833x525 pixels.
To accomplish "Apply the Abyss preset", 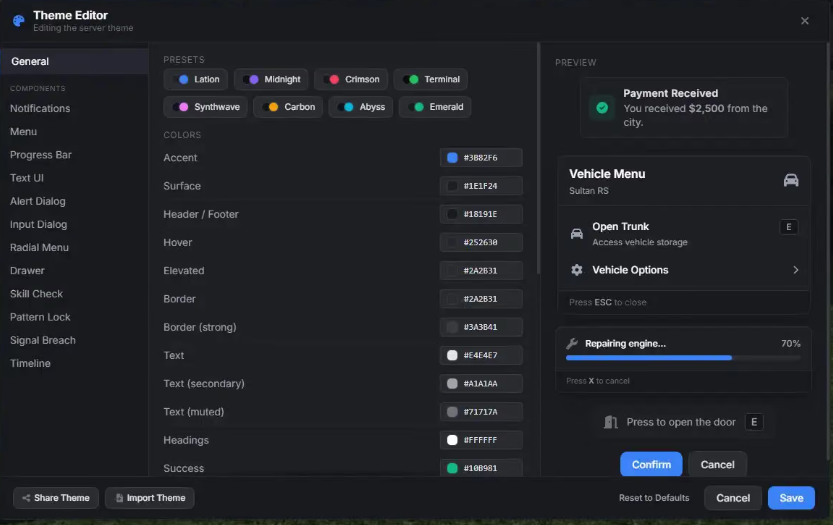I will (x=361, y=107).
